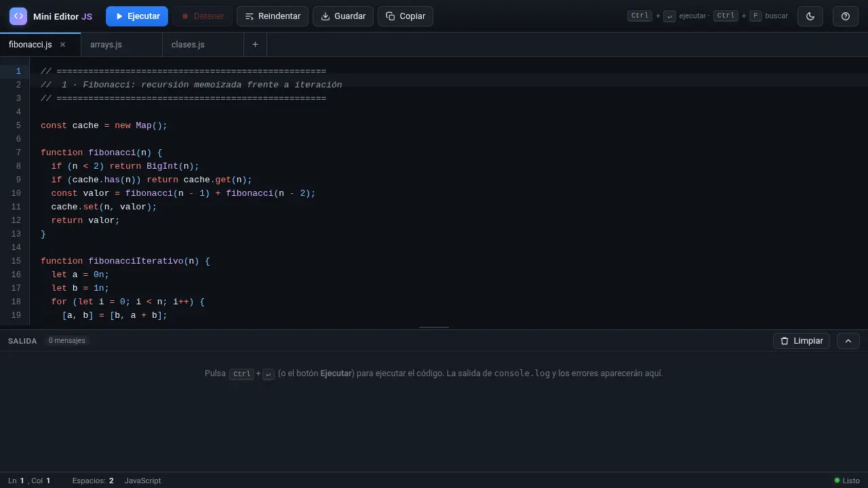
Task: Collapse the output panel chevron
Action: [x=848, y=341]
